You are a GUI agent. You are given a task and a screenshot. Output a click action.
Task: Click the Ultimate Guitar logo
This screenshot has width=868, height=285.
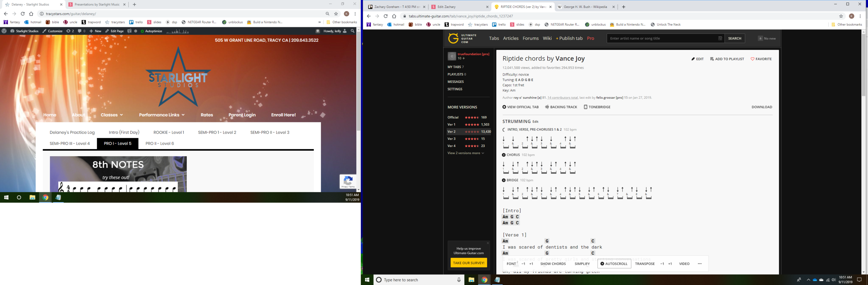(x=462, y=38)
